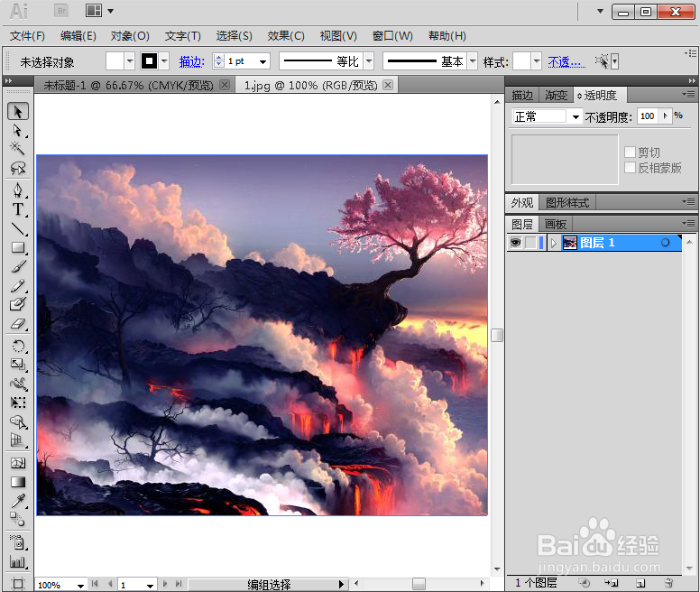Select the Gradient tool

pos(18,482)
